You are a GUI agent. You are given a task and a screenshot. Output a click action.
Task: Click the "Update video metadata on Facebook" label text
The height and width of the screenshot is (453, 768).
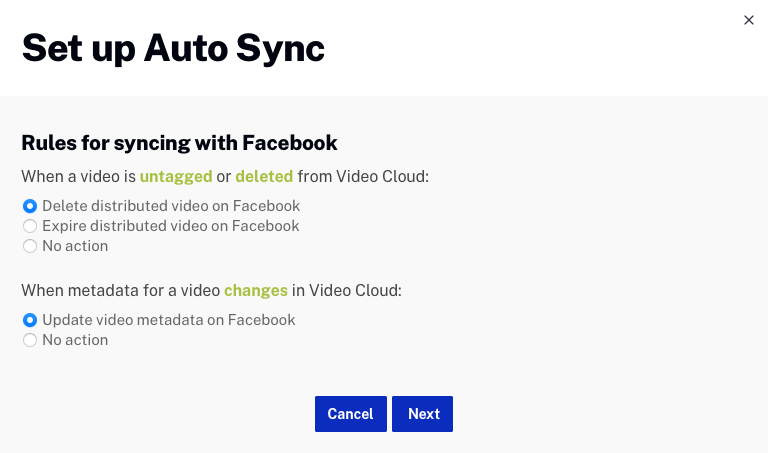point(169,320)
